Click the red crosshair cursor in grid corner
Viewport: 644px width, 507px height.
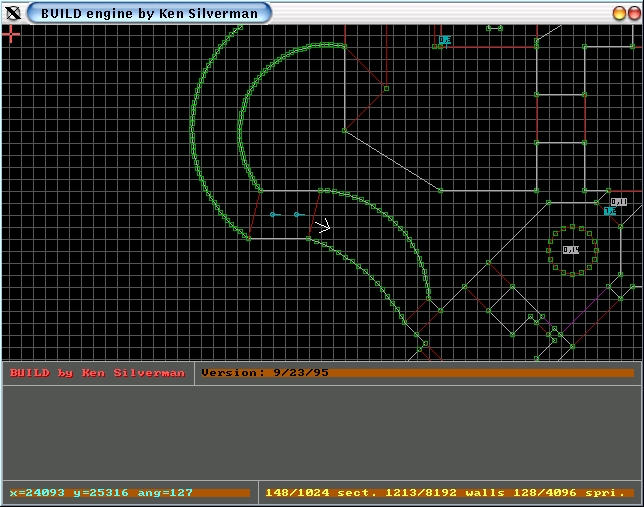pos(11,34)
